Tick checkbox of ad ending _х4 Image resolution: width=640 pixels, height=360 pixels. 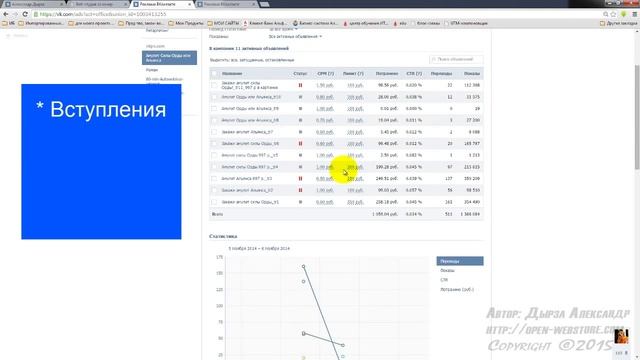click(214, 167)
